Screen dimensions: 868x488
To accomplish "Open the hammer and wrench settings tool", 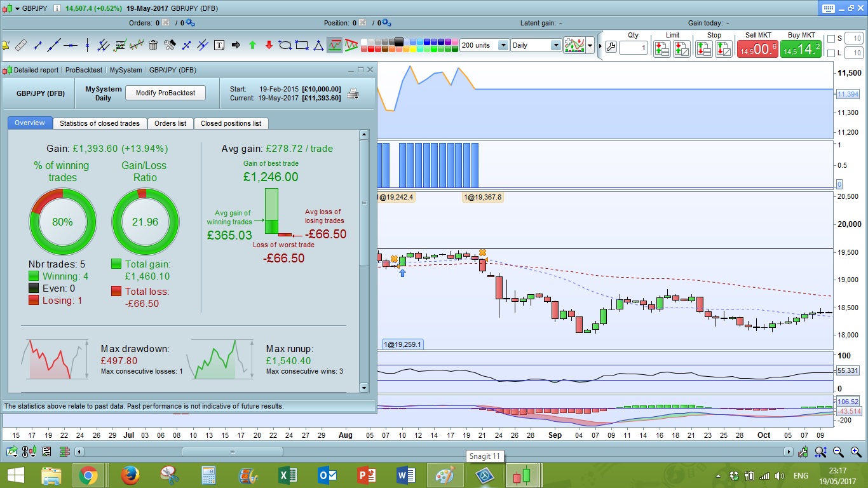I will click(170, 45).
